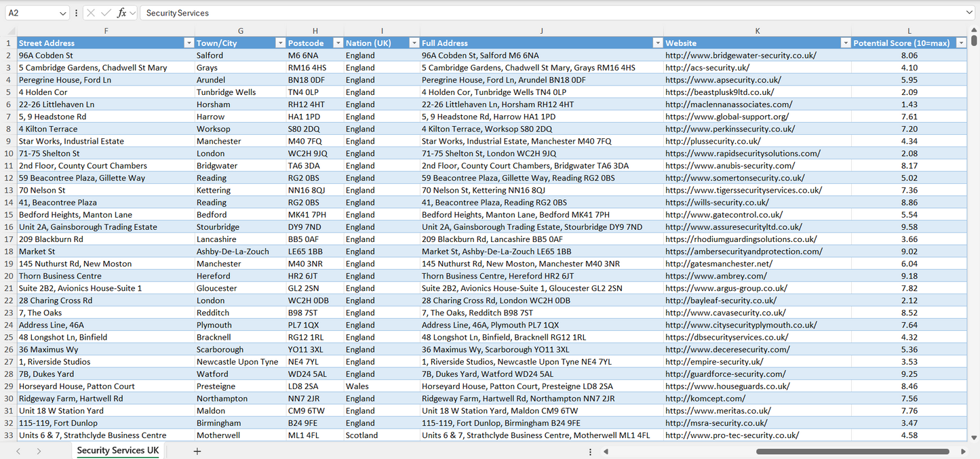This screenshot has height=459, width=980.
Task: Select the Security Services UK sheet tab
Action: click(117, 450)
